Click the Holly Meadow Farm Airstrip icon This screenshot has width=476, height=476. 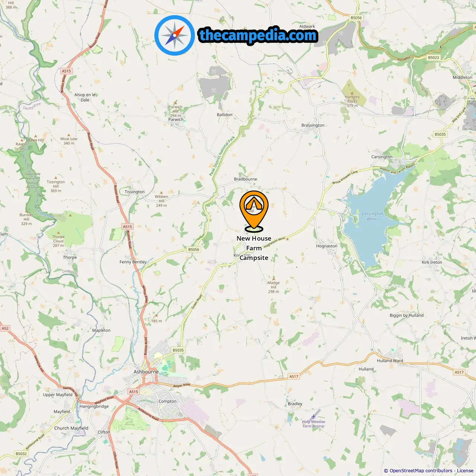[313, 416]
